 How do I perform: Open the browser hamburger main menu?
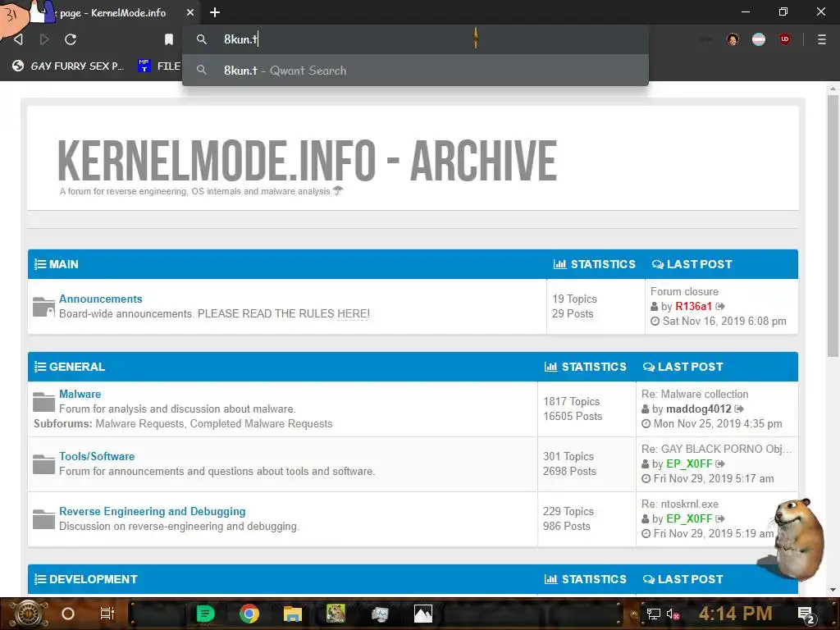click(x=822, y=39)
